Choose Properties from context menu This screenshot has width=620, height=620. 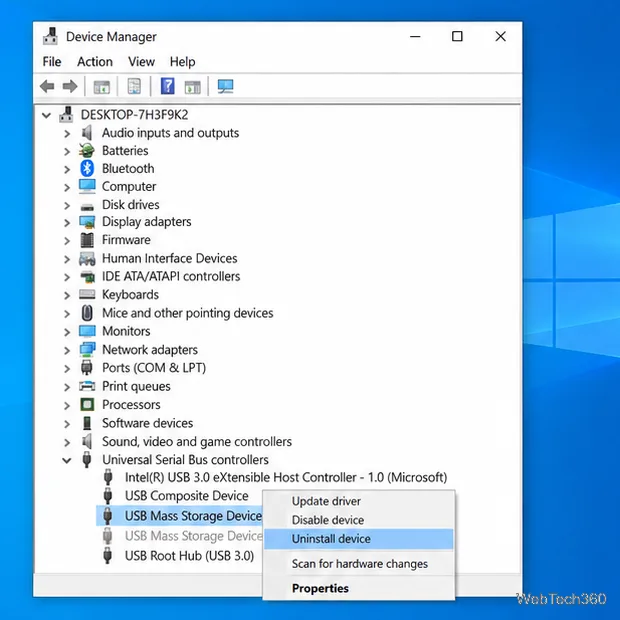click(x=359, y=588)
